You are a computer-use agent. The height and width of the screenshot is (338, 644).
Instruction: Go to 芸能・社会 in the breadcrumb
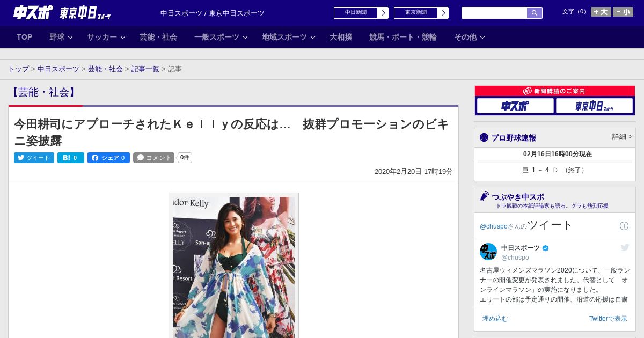(105, 69)
